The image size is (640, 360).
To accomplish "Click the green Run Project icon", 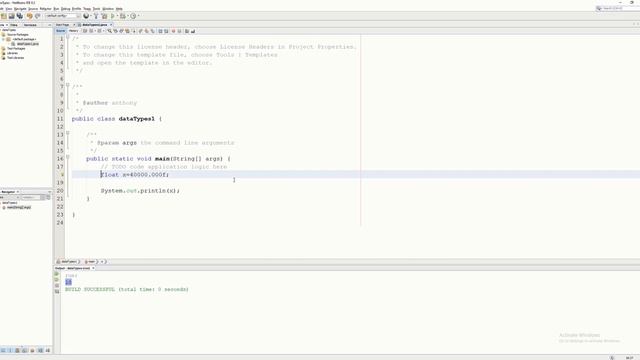I will pos(113,16).
